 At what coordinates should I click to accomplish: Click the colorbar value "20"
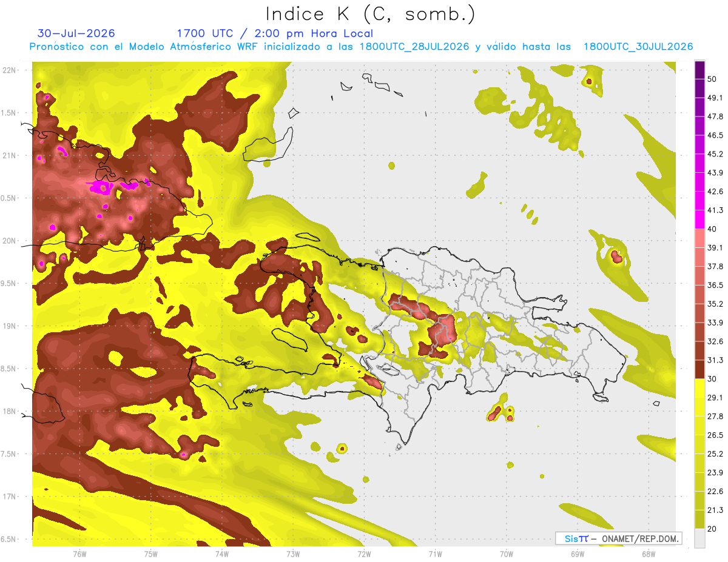(713, 529)
